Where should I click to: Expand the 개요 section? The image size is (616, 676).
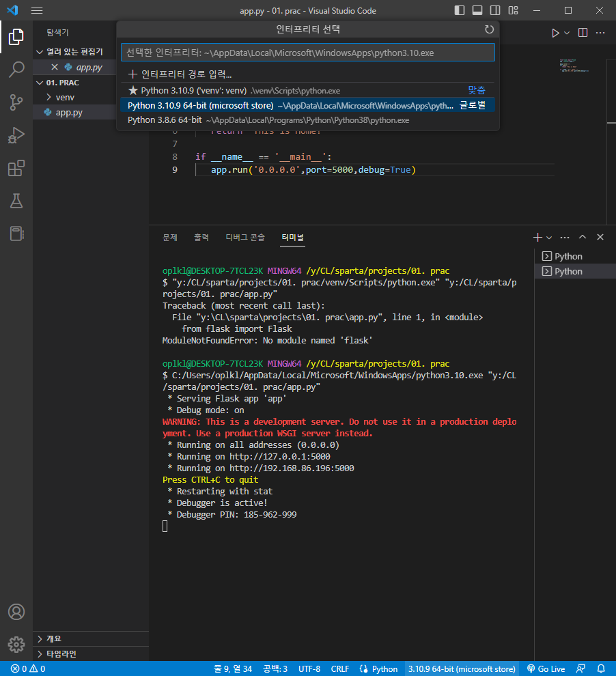[91, 638]
